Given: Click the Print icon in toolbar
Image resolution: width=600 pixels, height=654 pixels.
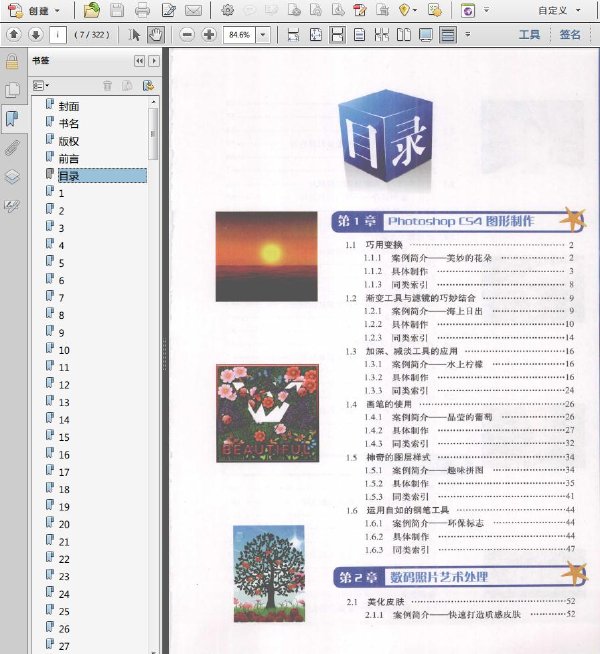Looking at the screenshot, I should point(142,10).
